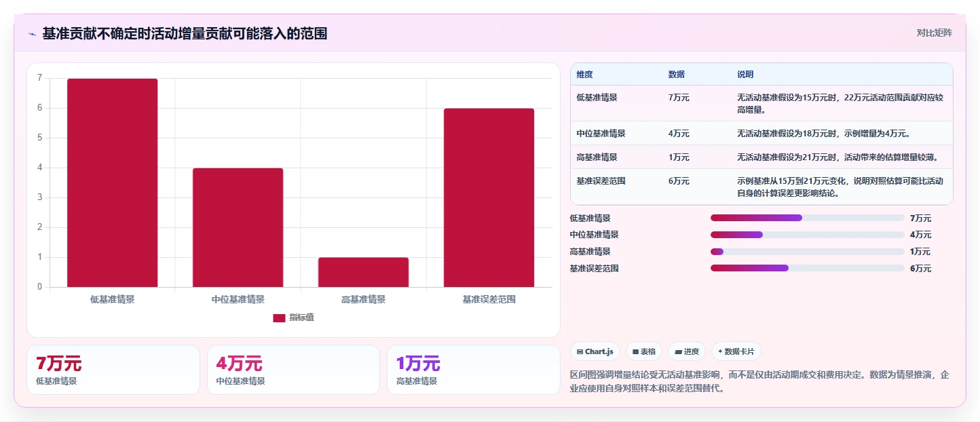980x422 pixels.
Task: Click the sparkle icon in 数据卡片 chip
Action: pyautogui.click(x=720, y=351)
